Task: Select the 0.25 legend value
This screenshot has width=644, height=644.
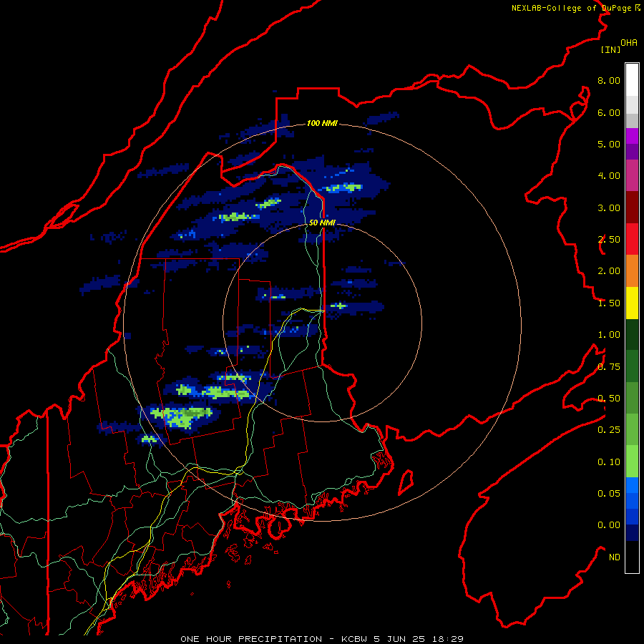Action: 609,430
